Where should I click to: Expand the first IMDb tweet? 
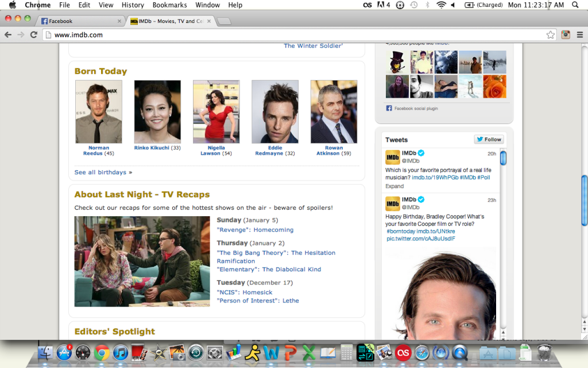pos(394,186)
